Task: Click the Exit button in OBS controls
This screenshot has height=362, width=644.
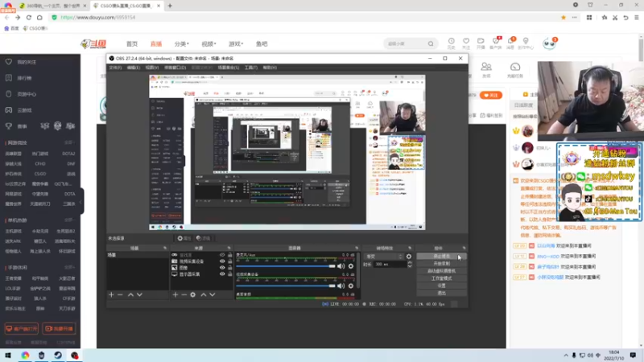Action: pyautogui.click(x=441, y=293)
